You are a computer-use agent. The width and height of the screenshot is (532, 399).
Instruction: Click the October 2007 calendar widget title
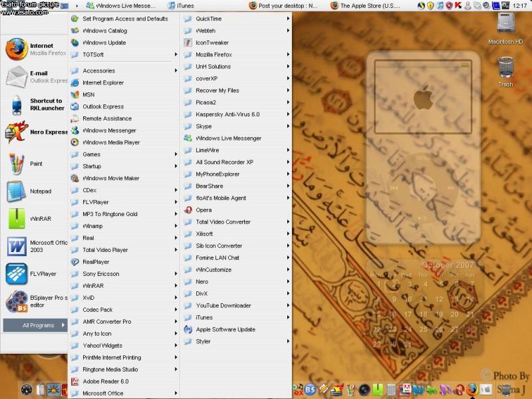[x=447, y=265]
